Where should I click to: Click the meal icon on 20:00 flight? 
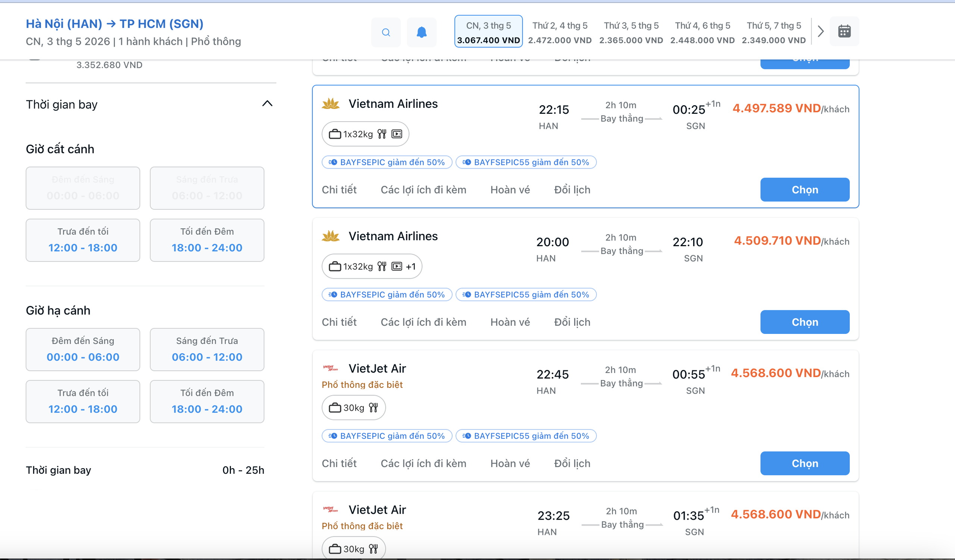point(382,266)
